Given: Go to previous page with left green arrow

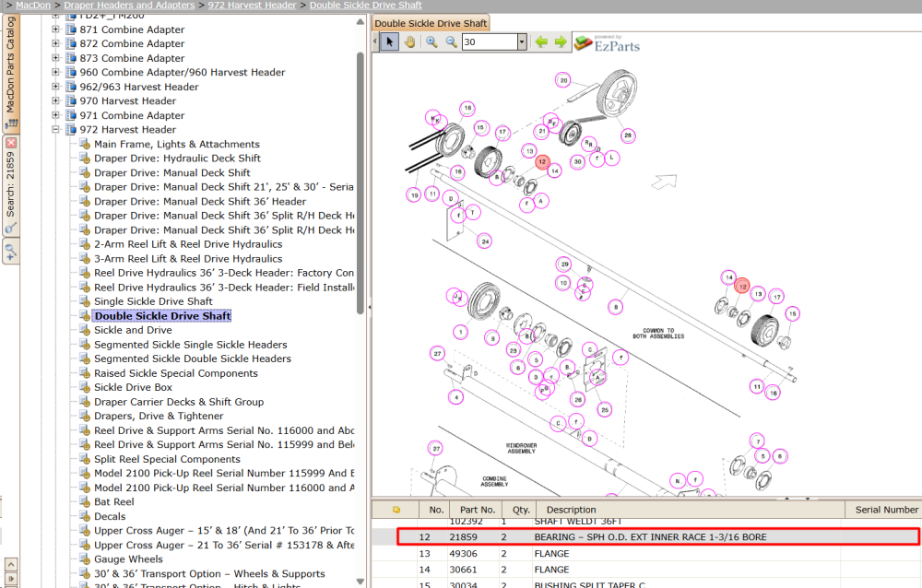Looking at the screenshot, I should 541,41.
